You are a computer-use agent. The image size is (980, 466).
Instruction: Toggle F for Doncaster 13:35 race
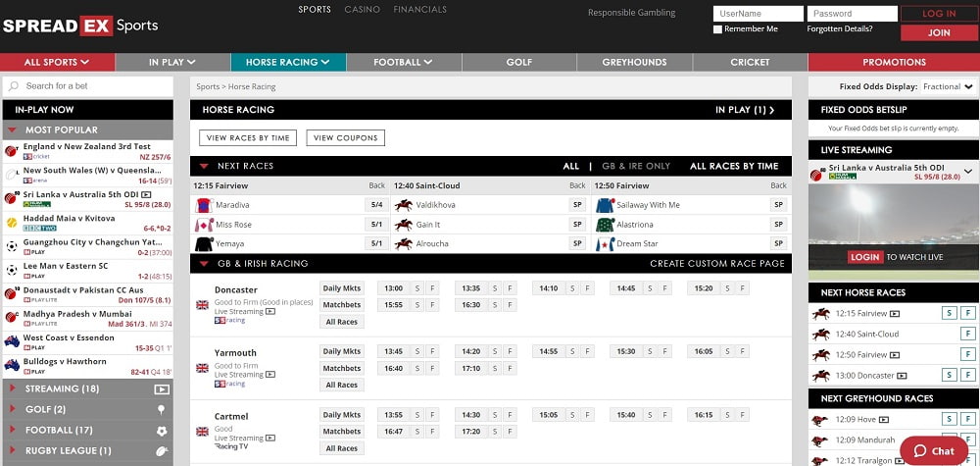(x=510, y=288)
